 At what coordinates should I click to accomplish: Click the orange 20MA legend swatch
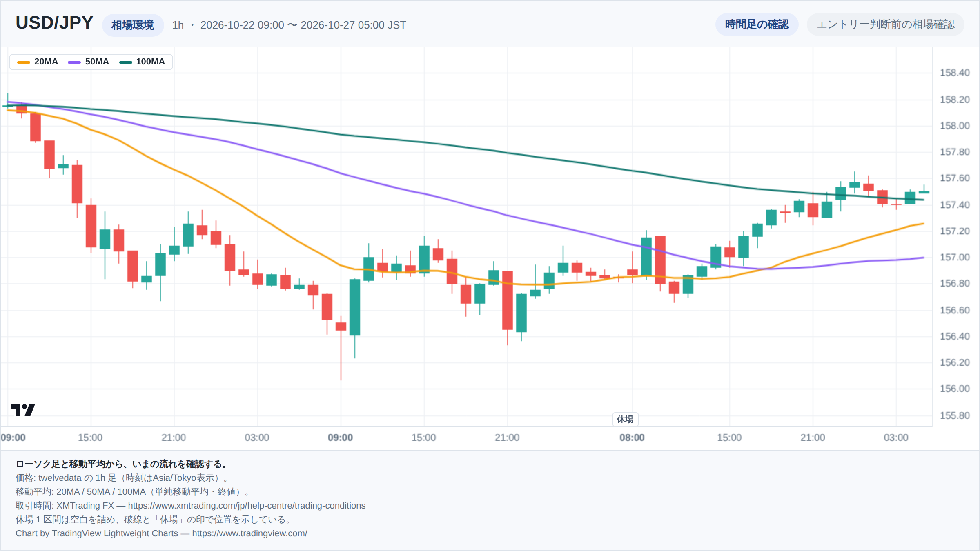[x=24, y=62]
